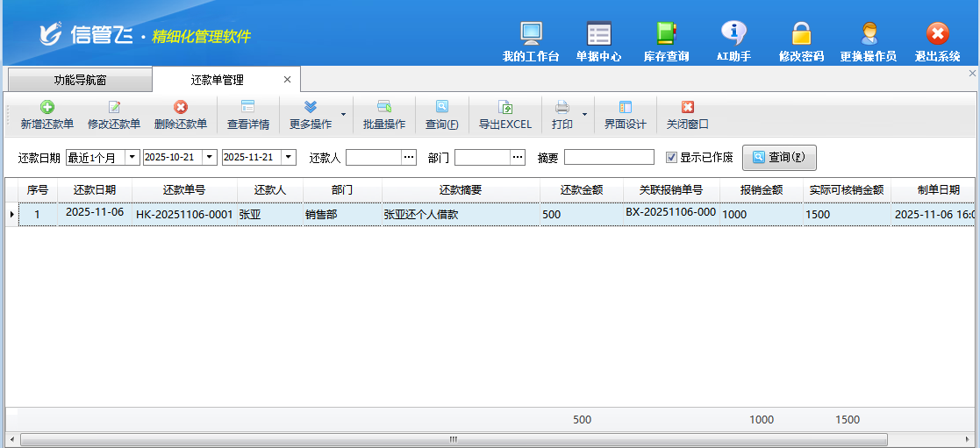Click the 批量操作 toolbar icon
This screenshot has width=980, height=448.
[384, 107]
